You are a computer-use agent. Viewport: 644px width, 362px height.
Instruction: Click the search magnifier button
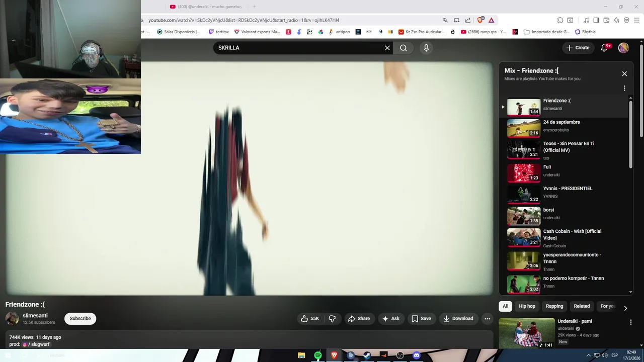[404, 48]
